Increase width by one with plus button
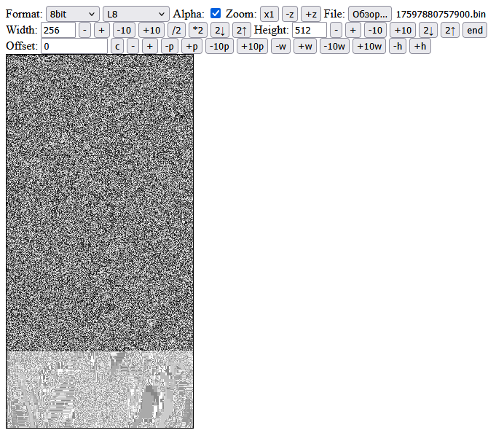The image size is (504, 441). coord(101,30)
